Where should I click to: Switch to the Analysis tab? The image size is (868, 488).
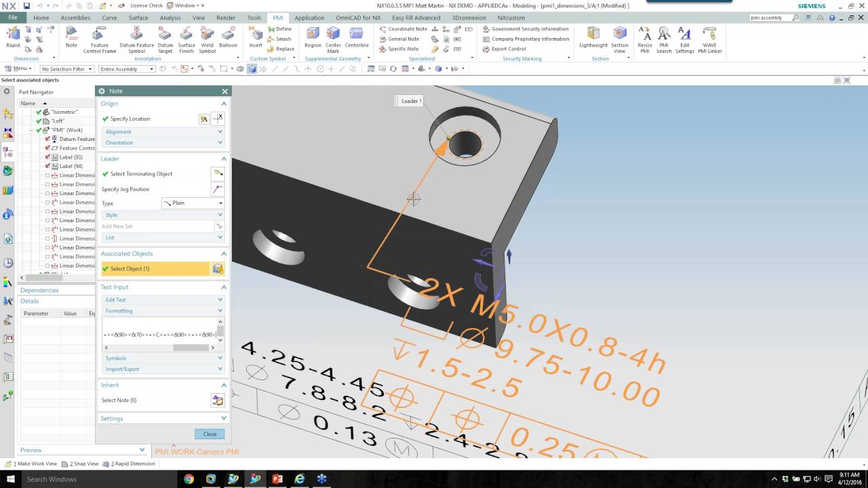coord(170,18)
